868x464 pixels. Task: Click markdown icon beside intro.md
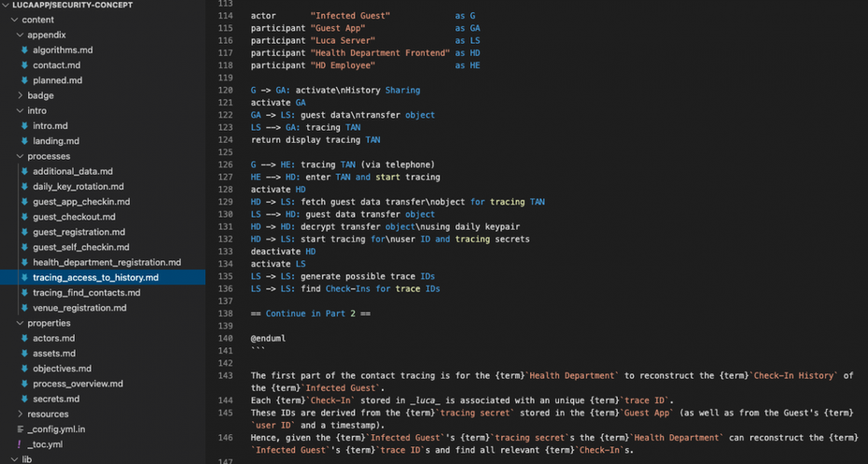[x=24, y=126]
